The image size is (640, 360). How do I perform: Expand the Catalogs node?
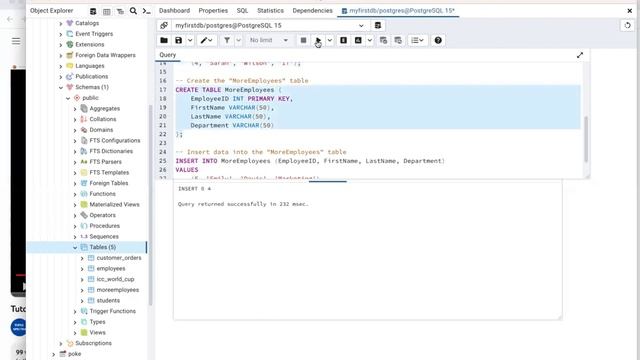[x=61, y=24]
